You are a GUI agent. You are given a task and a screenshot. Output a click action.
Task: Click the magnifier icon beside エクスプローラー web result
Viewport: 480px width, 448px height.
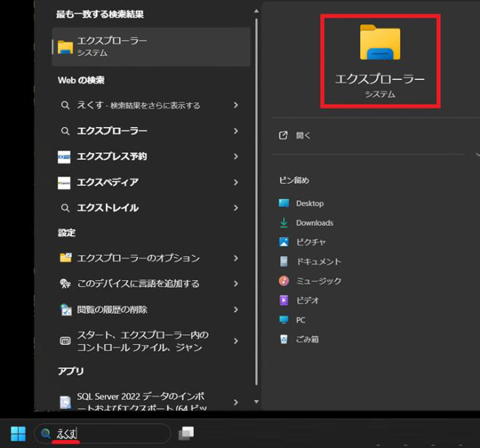(65, 131)
